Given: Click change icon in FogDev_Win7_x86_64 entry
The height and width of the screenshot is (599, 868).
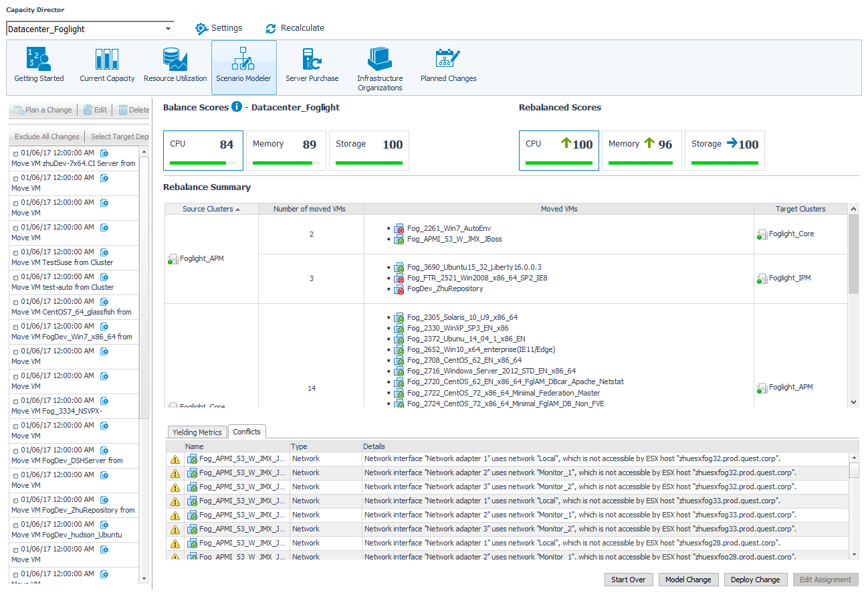Looking at the screenshot, I should [104, 327].
